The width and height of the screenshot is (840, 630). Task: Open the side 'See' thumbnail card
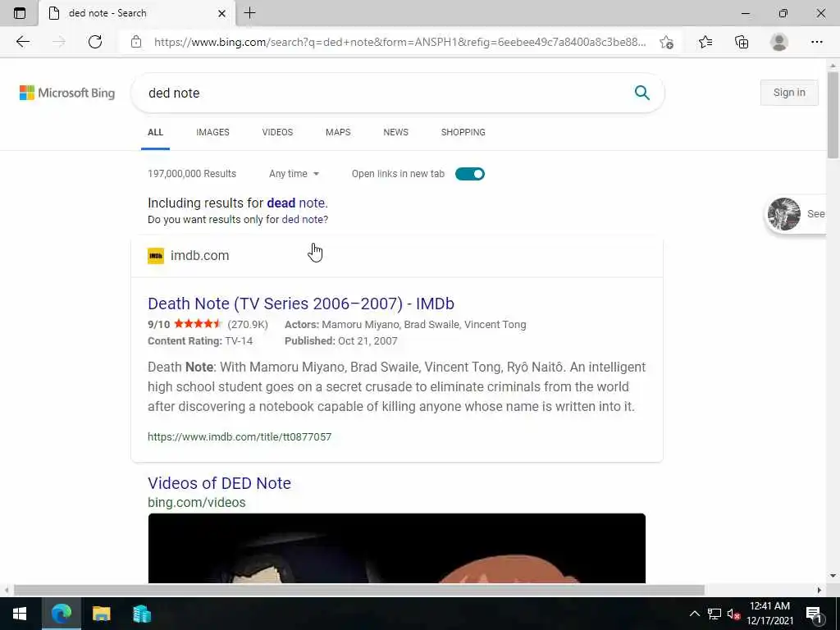tap(796, 214)
